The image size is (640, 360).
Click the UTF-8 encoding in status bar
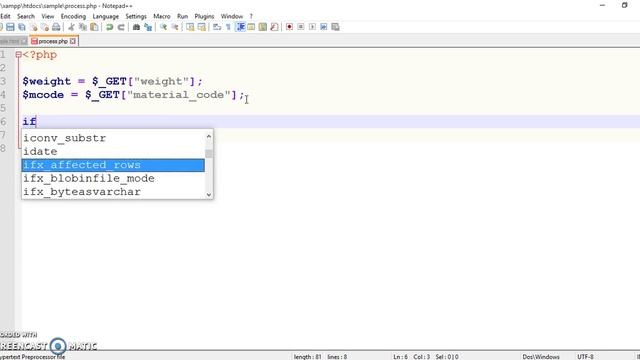tap(585, 357)
